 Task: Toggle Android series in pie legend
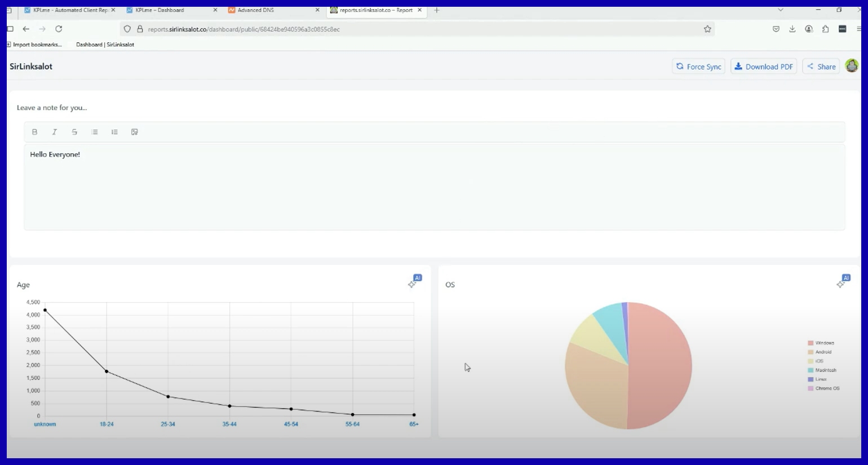click(x=823, y=352)
